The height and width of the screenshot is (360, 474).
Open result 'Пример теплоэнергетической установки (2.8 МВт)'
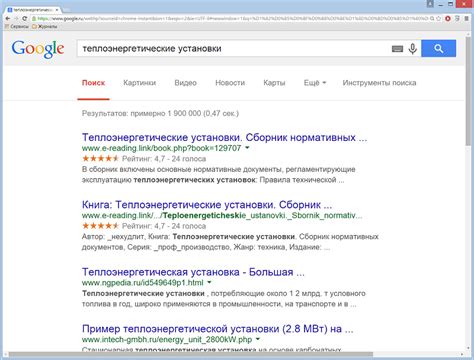tap(218, 329)
